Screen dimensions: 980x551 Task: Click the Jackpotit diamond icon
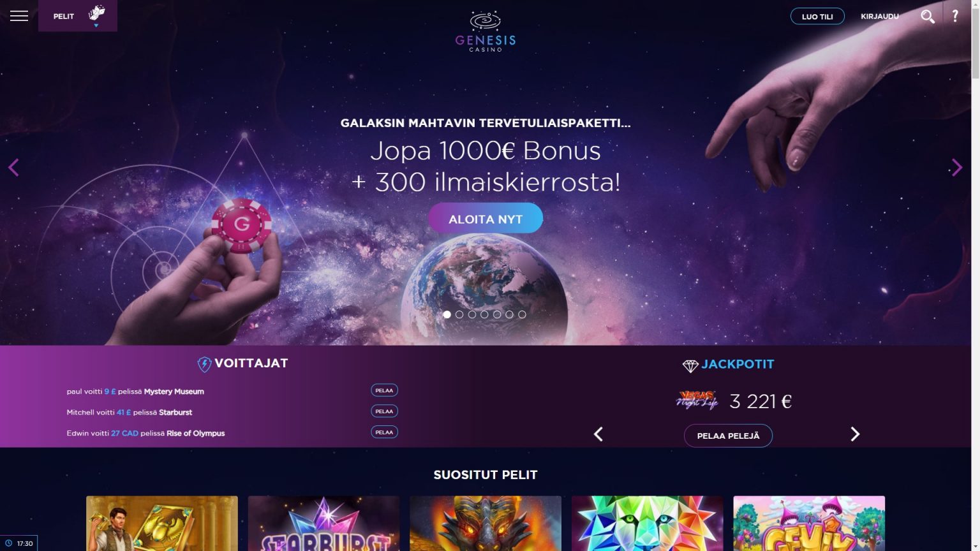click(x=690, y=365)
